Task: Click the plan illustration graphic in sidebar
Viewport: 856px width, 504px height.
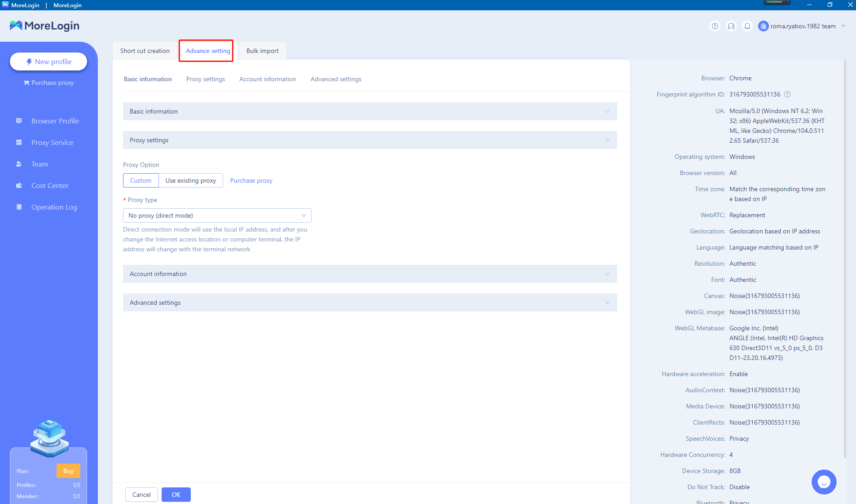Action: pyautogui.click(x=49, y=438)
